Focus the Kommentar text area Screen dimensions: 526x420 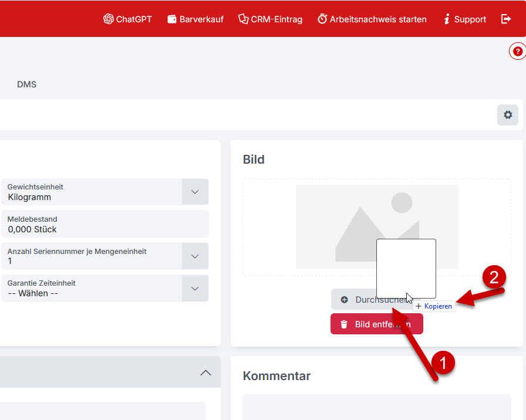tap(376, 407)
